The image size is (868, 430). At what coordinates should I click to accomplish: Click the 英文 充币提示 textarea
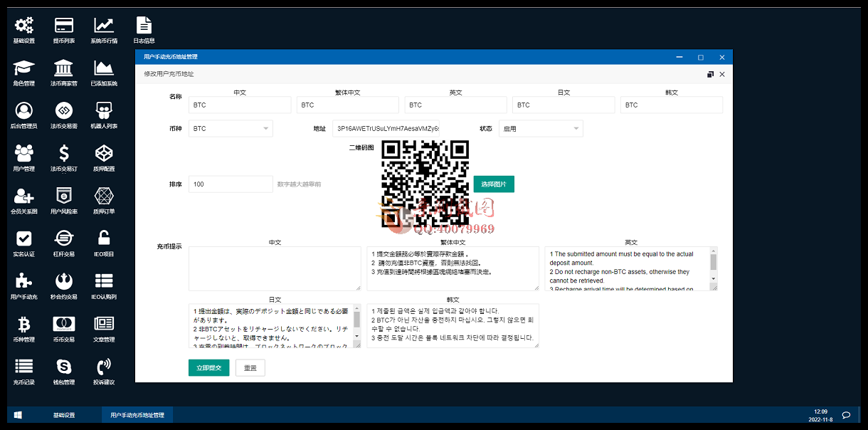pyautogui.click(x=631, y=268)
